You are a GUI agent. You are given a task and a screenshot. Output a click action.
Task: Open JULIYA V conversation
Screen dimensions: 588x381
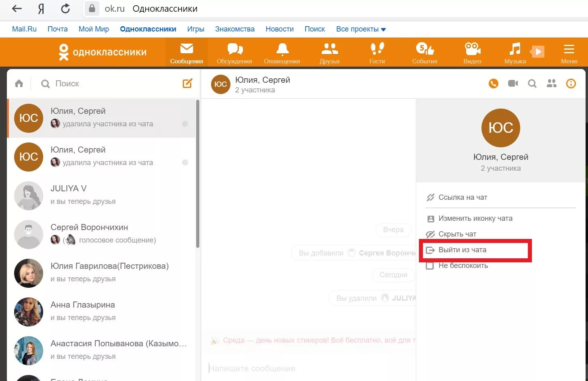[x=101, y=195]
